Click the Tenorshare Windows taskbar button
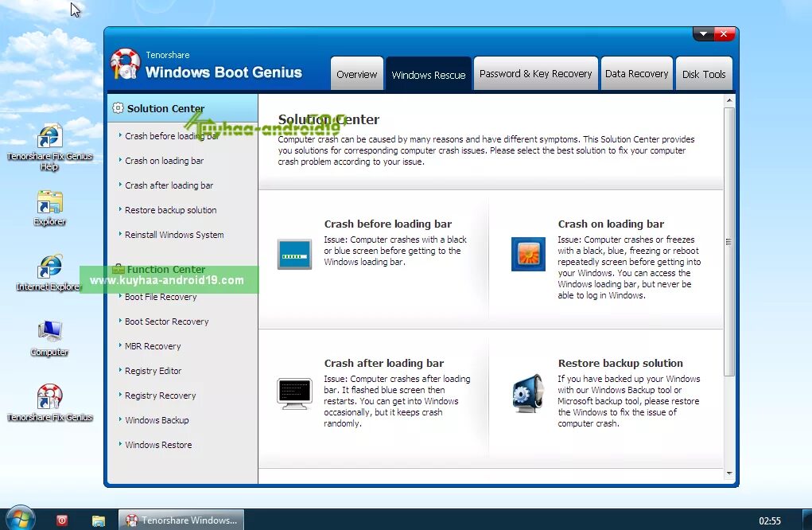812x530 pixels. point(181,520)
